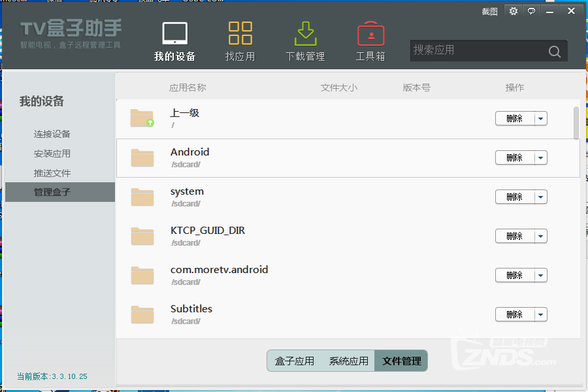Click 删除 for the system folder
The width and height of the screenshot is (588, 392).
coord(515,197)
